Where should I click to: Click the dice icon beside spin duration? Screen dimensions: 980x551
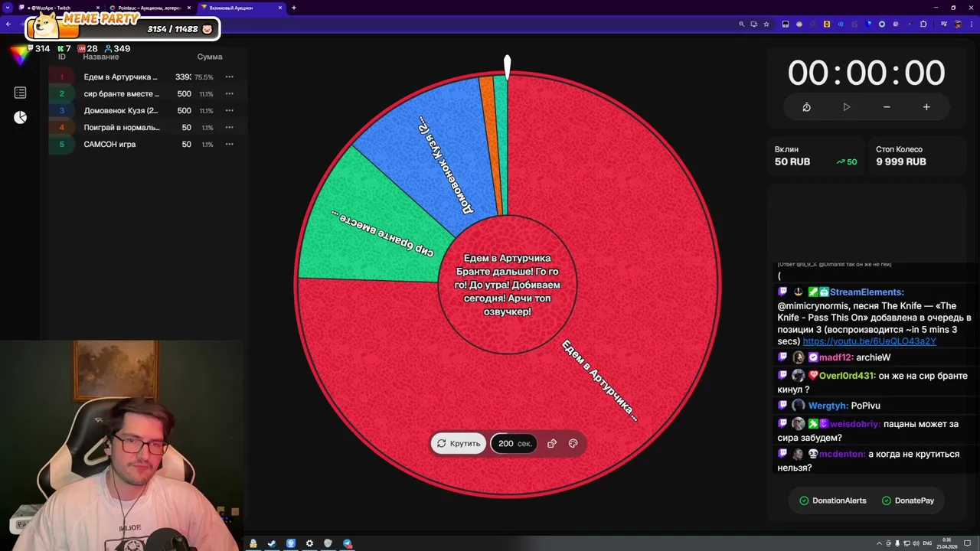(x=551, y=443)
